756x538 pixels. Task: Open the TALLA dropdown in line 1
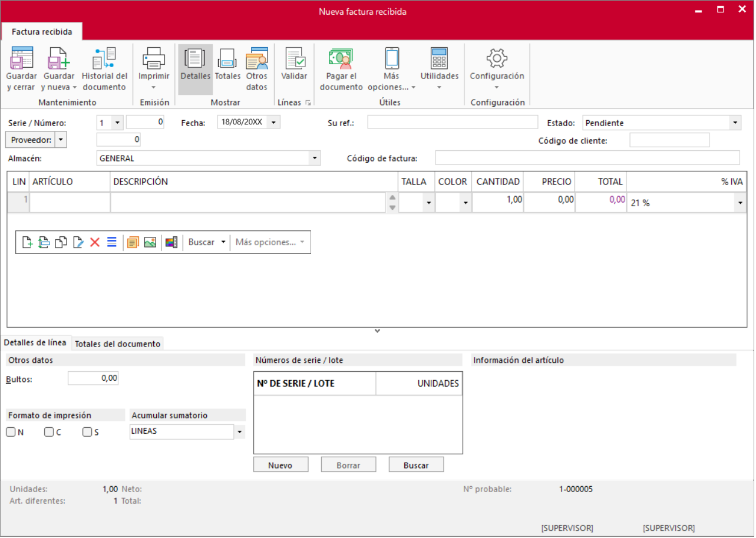[x=428, y=203]
